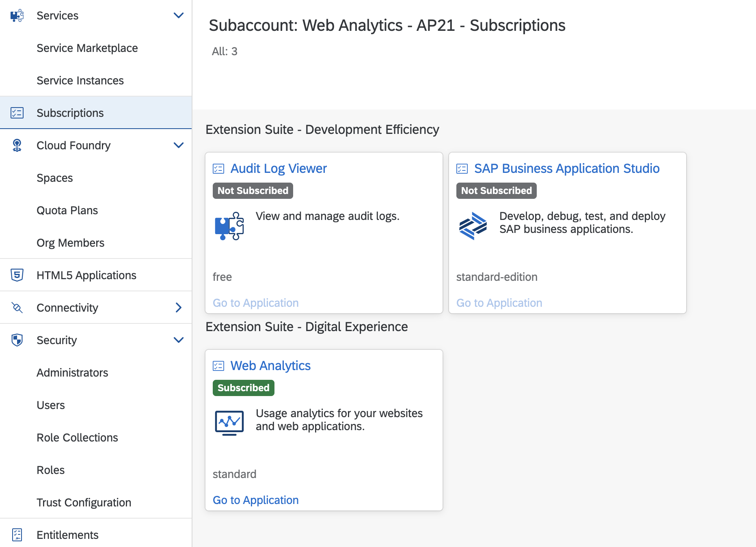This screenshot has width=756, height=547.
Task: Select Role Collections in Security menu
Action: [x=77, y=437]
